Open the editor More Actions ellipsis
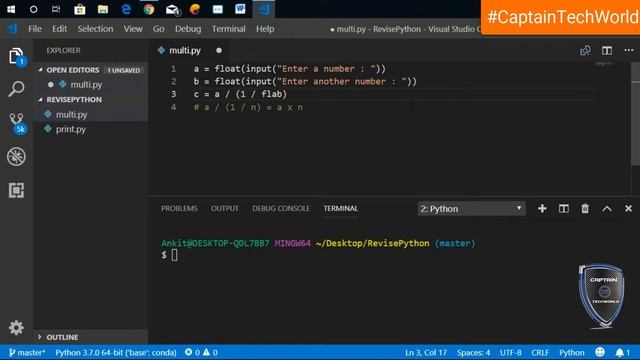 [629, 50]
